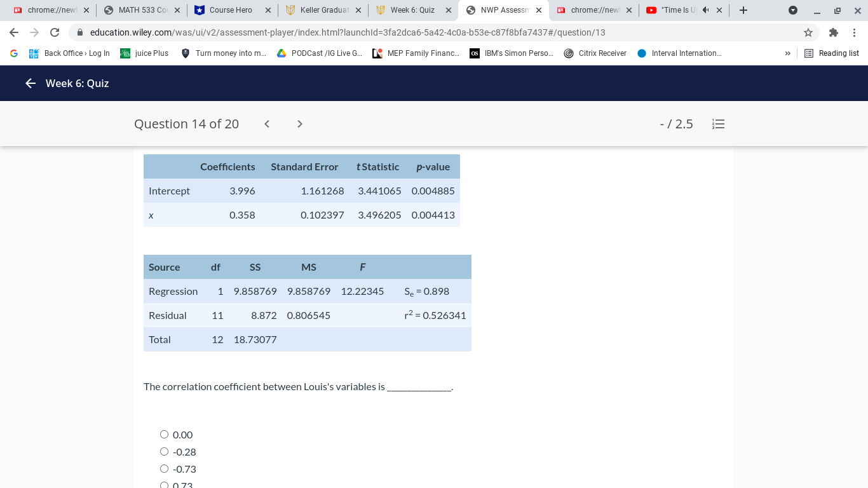Select answer option -0.73

click(x=164, y=469)
